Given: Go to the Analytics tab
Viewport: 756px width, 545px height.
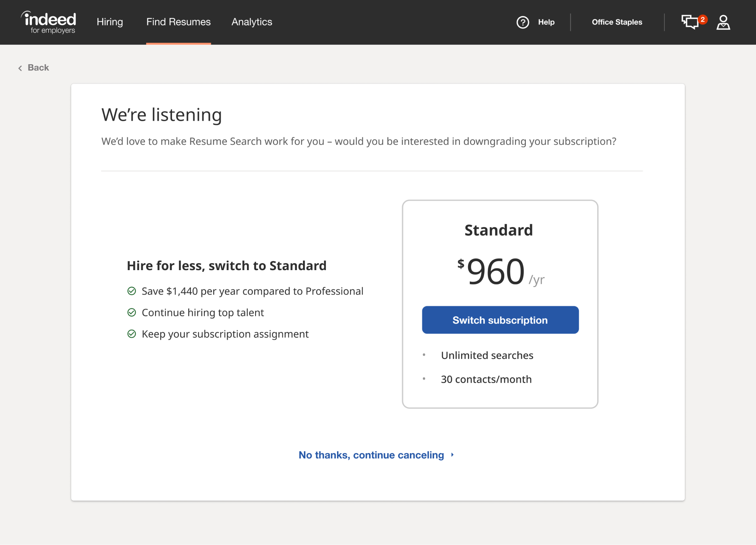Looking at the screenshot, I should click(252, 22).
